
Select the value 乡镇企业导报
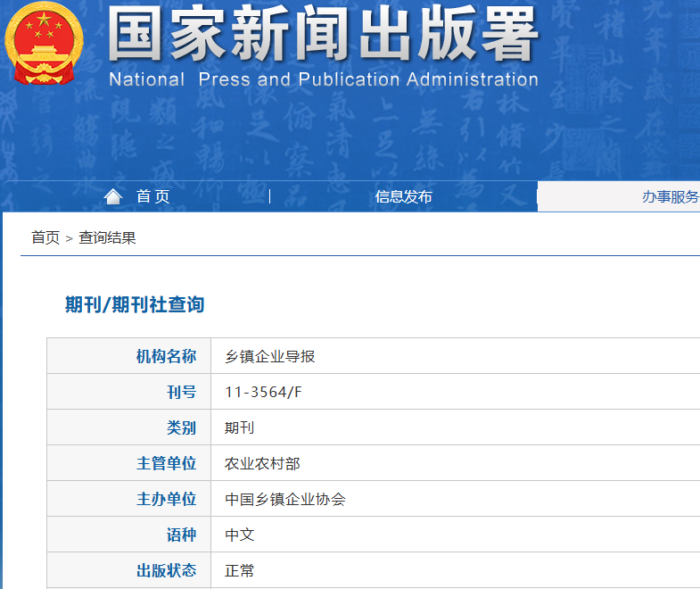tap(270, 356)
